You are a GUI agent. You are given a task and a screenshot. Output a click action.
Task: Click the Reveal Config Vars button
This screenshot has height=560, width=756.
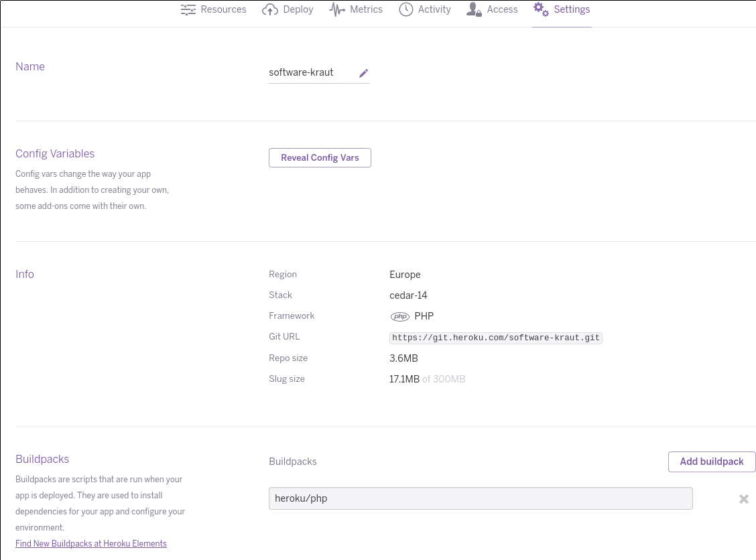[x=320, y=157]
